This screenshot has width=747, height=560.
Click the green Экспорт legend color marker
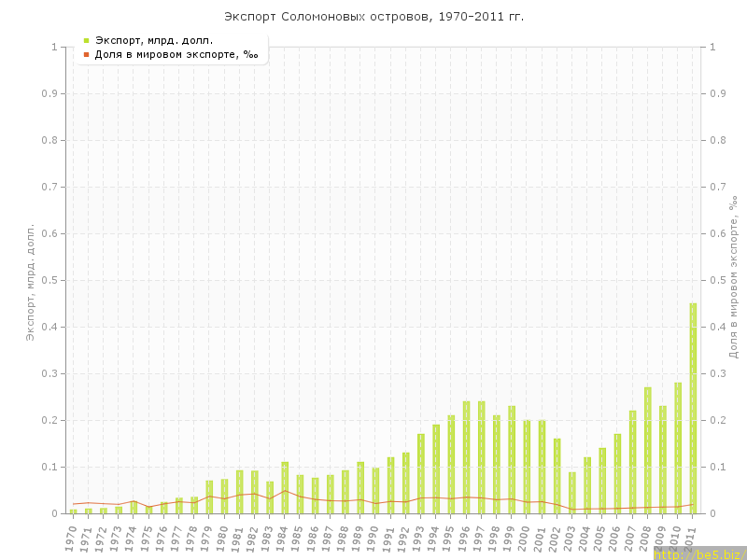pyautogui.click(x=87, y=40)
